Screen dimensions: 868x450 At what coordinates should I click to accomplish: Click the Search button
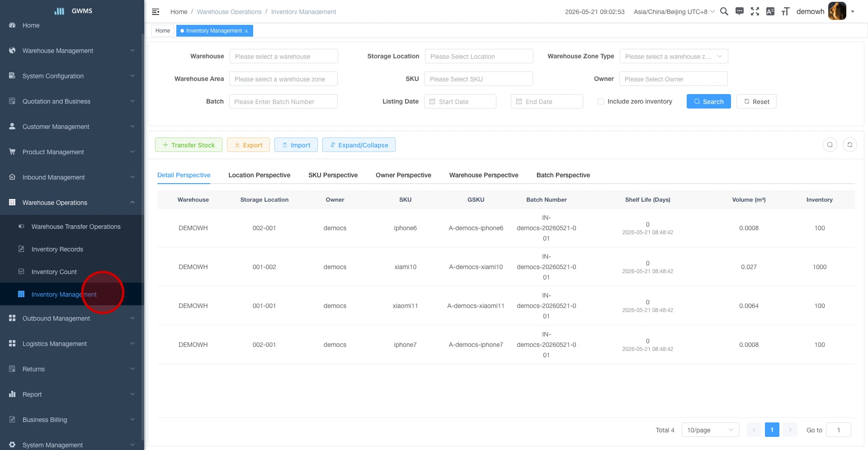click(709, 101)
